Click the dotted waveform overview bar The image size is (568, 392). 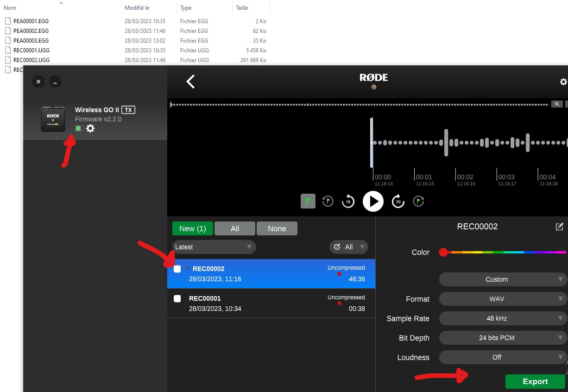360,105
